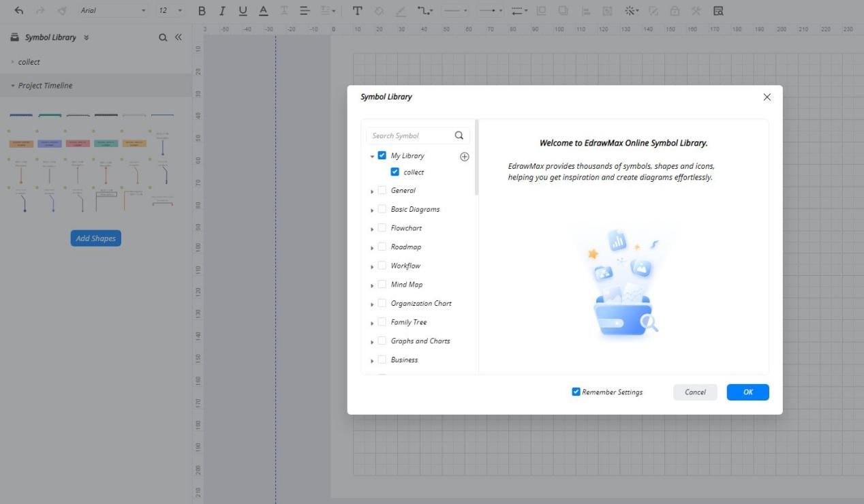Collapse the My Library tree arrow
Image resolution: width=864 pixels, height=504 pixels.
(x=372, y=157)
